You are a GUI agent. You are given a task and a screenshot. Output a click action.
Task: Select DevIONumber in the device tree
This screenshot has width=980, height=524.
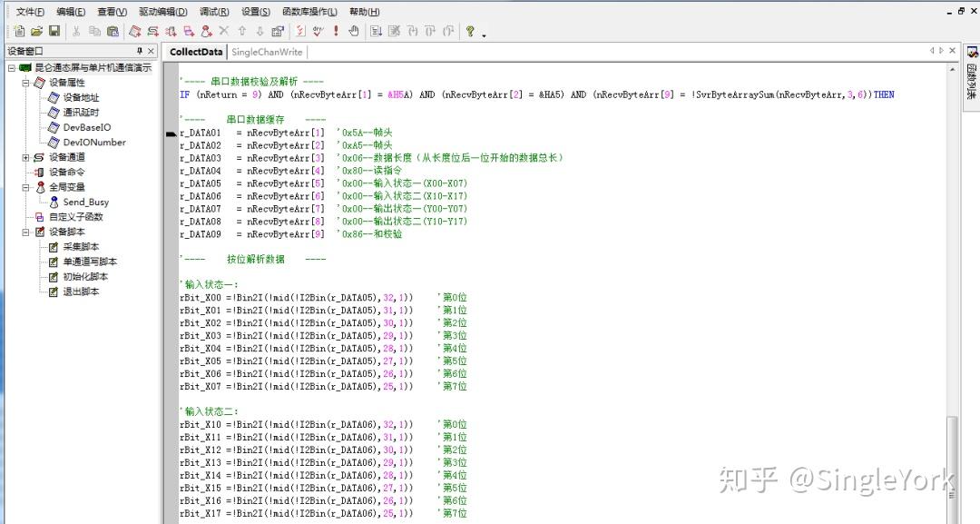tap(94, 143)
